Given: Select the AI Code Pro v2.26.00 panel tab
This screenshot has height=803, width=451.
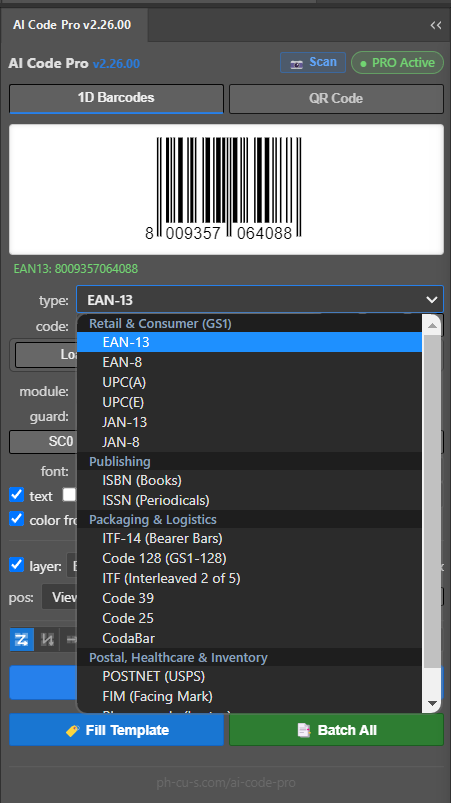Looking at the screenshot, I should tap(72, 25).
